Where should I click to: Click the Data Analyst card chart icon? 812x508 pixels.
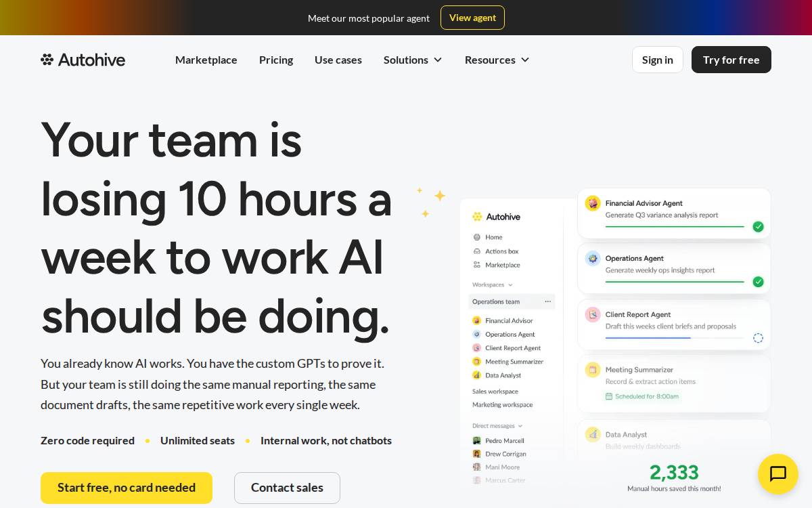click(x=593, y=434)
